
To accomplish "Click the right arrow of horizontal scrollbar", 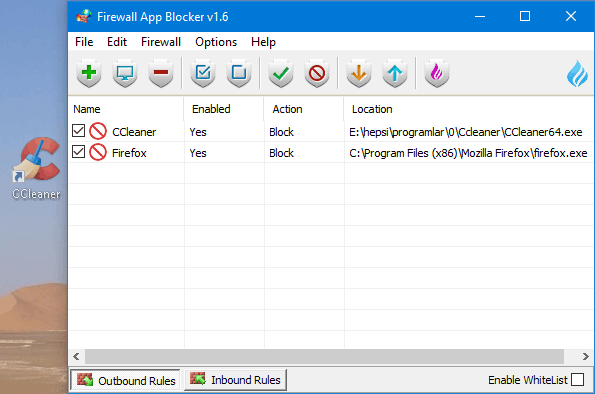I will coord(586,356).
